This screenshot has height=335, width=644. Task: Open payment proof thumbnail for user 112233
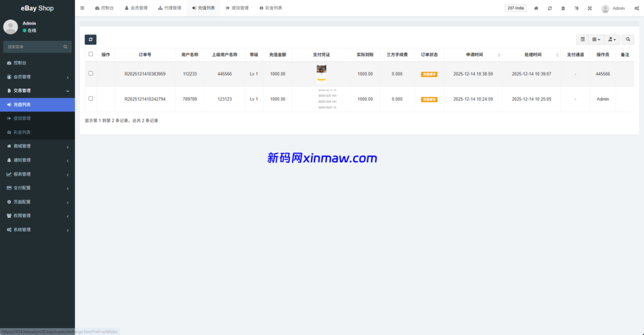[321, 74]
